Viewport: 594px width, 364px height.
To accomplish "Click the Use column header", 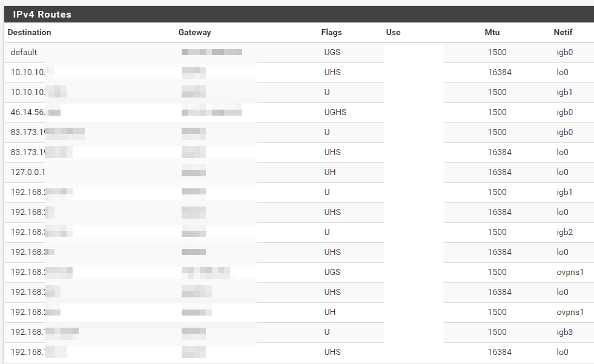I will 392,32.
